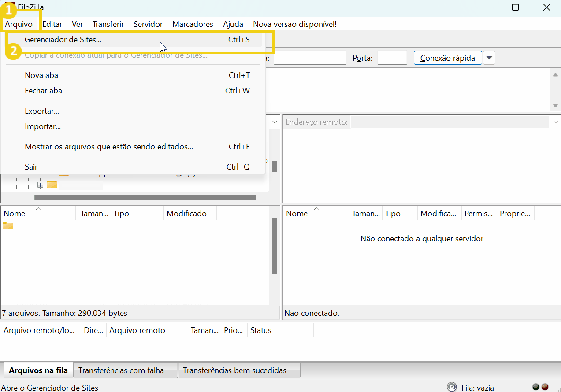
Task: Open the Ajuda menu
Action: click(233, 24)
